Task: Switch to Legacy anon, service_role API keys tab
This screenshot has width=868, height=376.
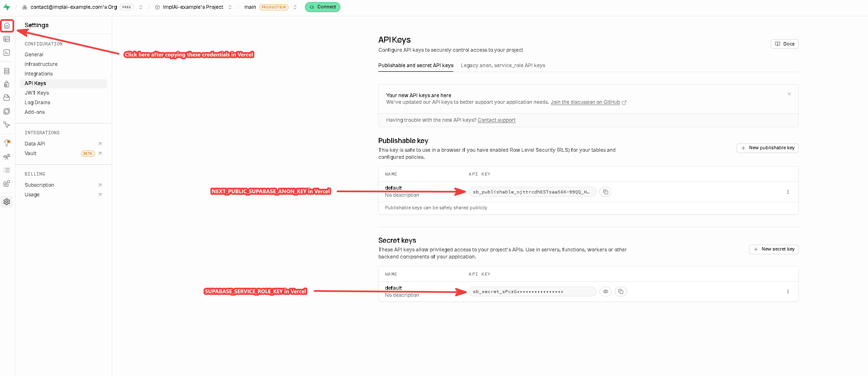Action: point(503,65)
